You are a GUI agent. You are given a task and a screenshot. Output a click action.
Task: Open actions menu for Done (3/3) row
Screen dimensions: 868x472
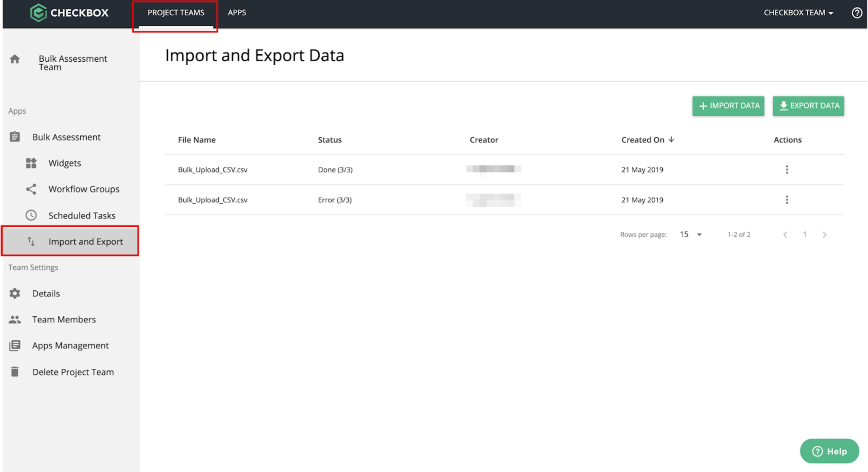pos(787,169)
